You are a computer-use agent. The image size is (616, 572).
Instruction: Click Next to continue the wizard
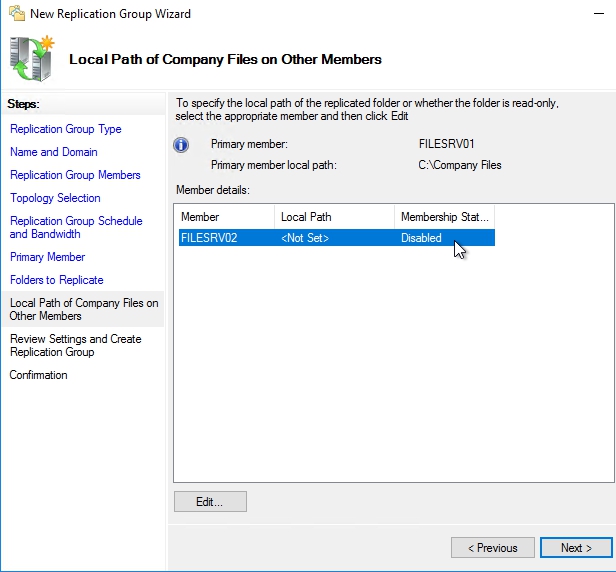pos(576,548)
